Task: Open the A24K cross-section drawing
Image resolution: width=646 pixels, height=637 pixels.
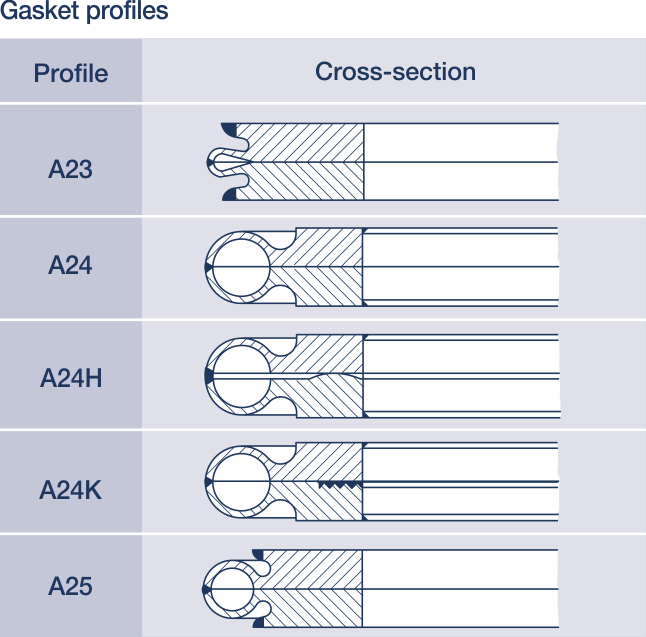Action: click(x=382, y=482)
